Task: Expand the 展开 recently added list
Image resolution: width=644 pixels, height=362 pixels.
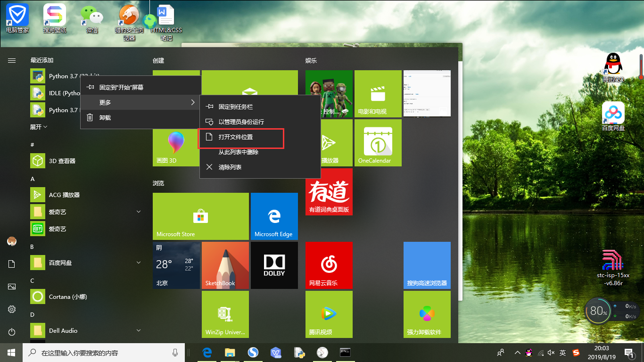Action: coord(39,127)
